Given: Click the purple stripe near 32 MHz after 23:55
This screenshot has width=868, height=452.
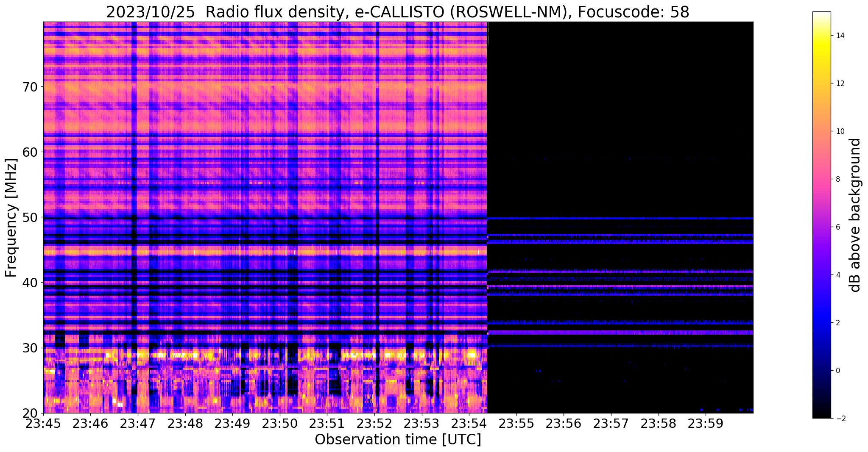Looking at the screenshot, I should click(x=620, y=333).
